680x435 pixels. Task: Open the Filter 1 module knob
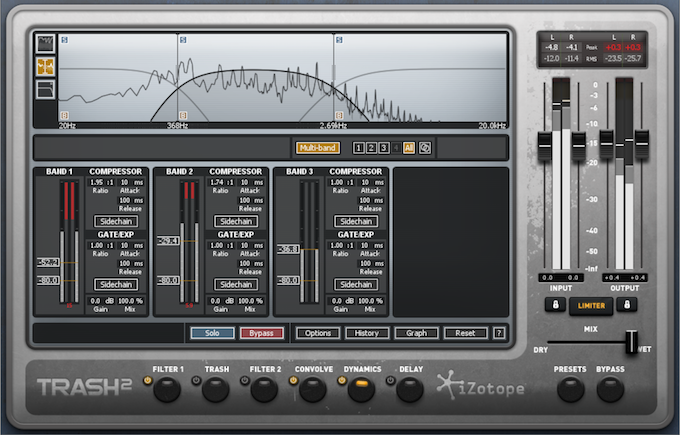point(167,389)
